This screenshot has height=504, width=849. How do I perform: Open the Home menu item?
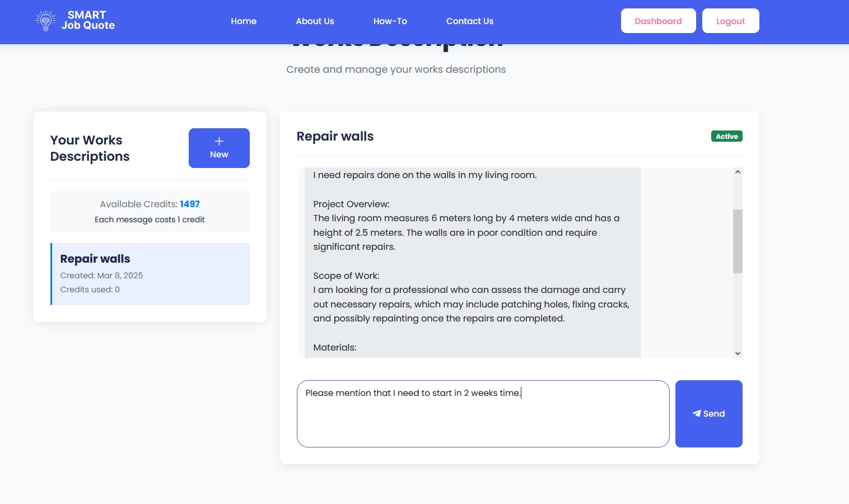pyautogui.click(x=244, y=21)
